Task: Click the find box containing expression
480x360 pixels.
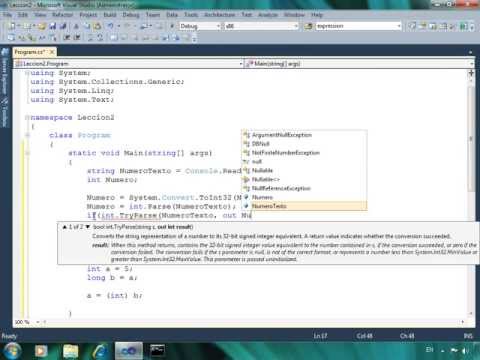Action: click(358, 26)
